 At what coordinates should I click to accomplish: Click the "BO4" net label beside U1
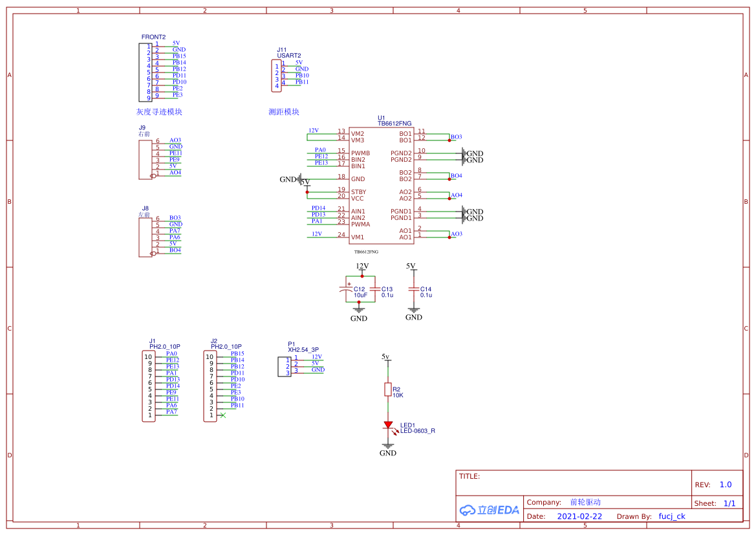coord(457,175)
